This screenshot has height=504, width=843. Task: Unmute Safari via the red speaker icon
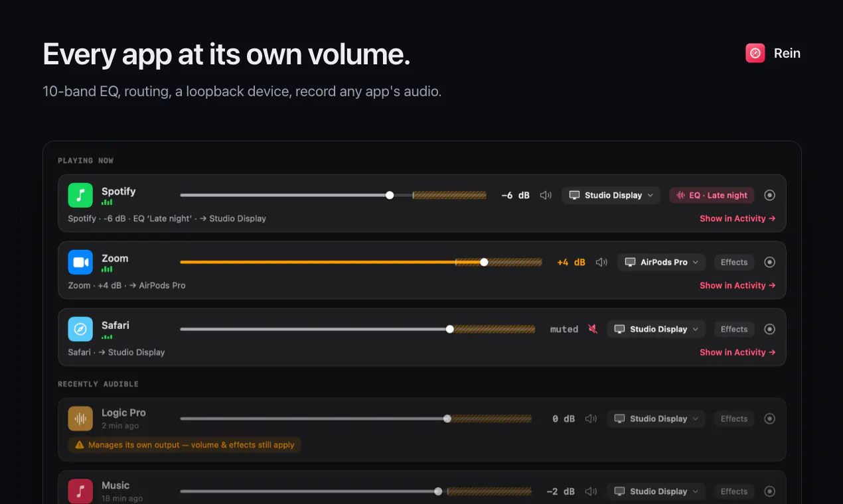pyautogui.click(x=593, y=329)
